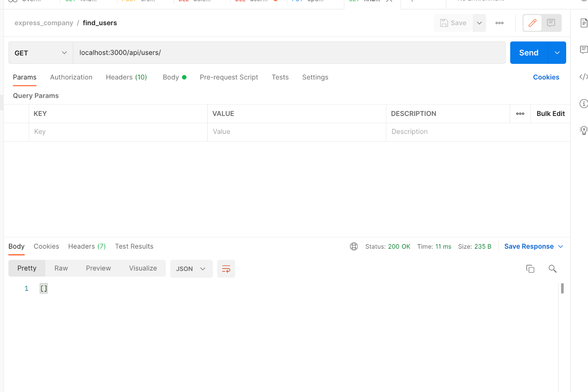Click the Size 235 B value

click(x=483, y=247)
